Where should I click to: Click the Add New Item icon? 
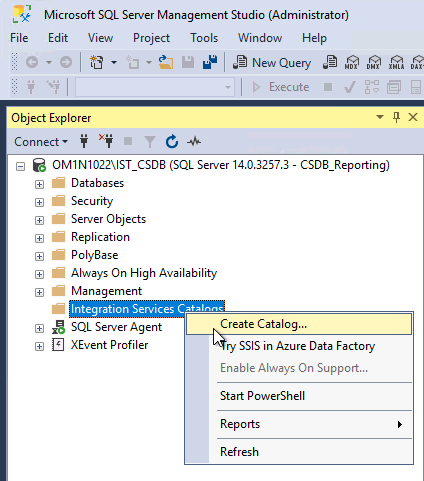tap(133, 62)
